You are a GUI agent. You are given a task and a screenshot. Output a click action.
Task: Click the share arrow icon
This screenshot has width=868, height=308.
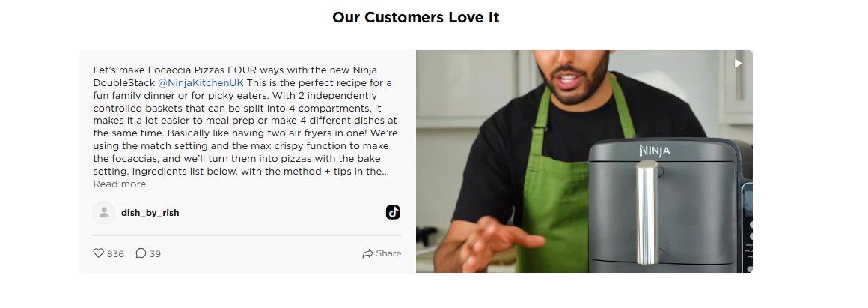(x=367, y=254)
